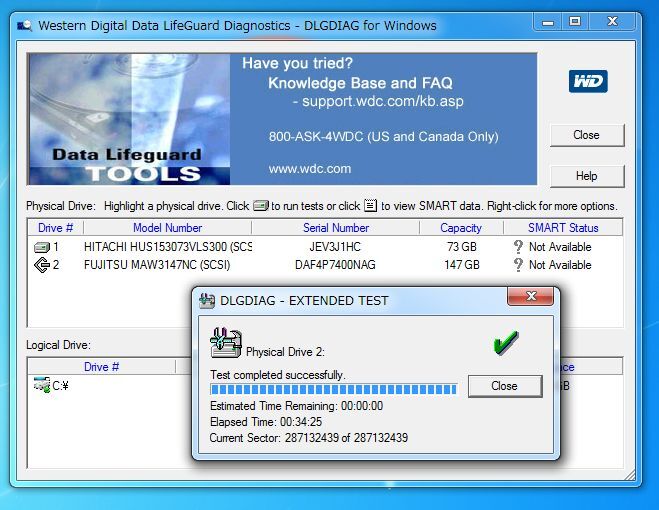This screenshot has height=510, width=659.
Task: Click the Capacity column header
Action: click(460, 228)
